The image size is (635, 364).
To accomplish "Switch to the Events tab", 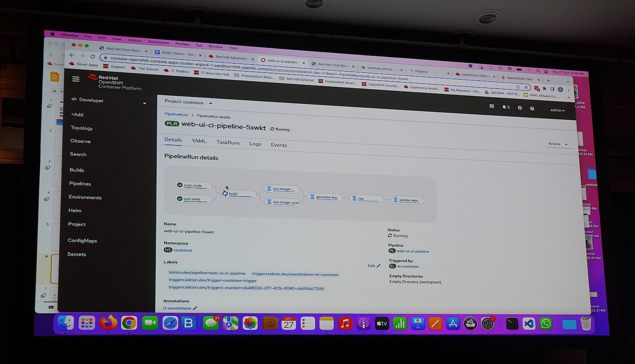I will click(279, 145).
